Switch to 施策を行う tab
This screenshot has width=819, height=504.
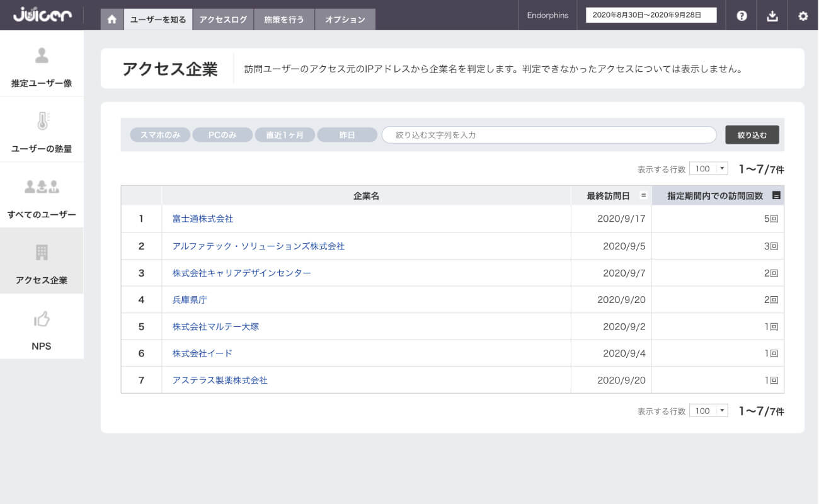(284, 20)
